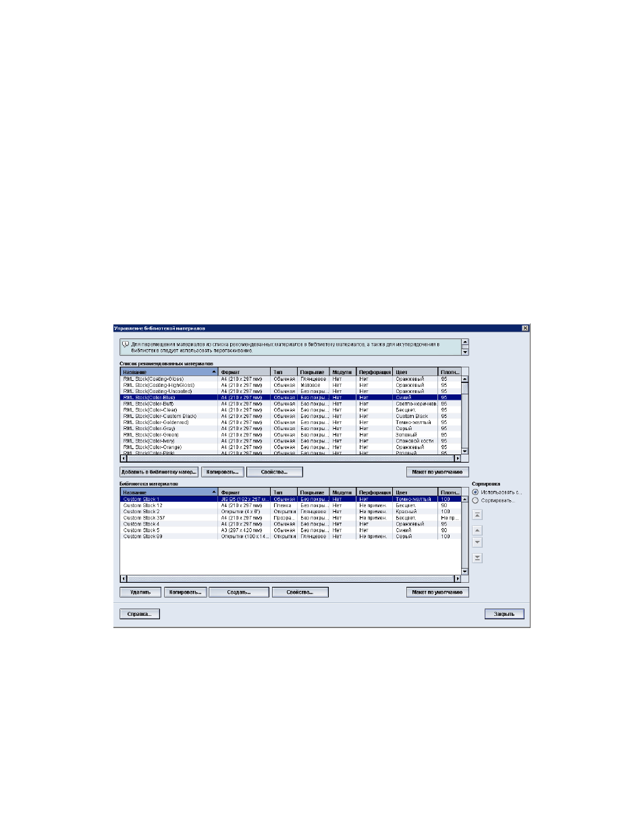This screenshot has width=644, height=834.
Task: Select row 'RML Stock(Color-Buff)'
Action: [x=290, y=404]
